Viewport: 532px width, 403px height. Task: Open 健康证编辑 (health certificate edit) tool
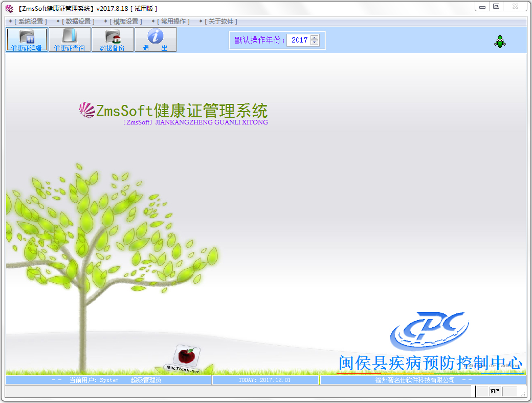[x=27, y=39]
